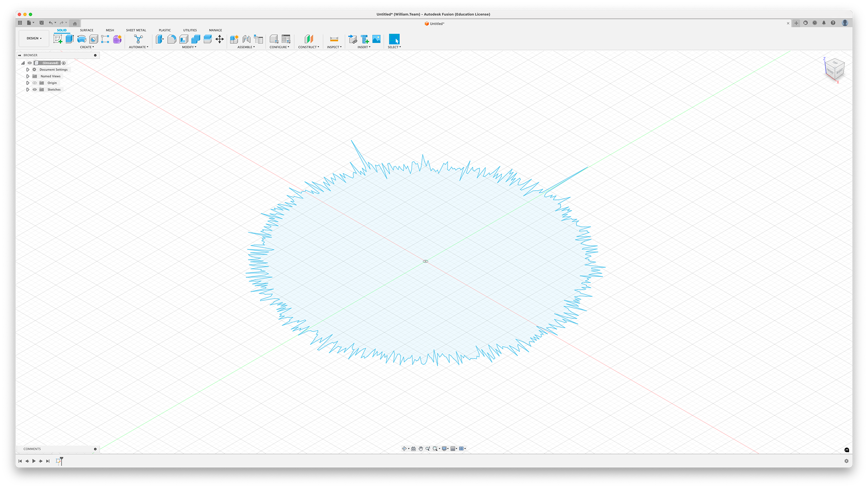Image resolution: width=868 pixels, height=488 pixels.
Task: Toggle visibility eye of Origin folder
Action: 35,83
